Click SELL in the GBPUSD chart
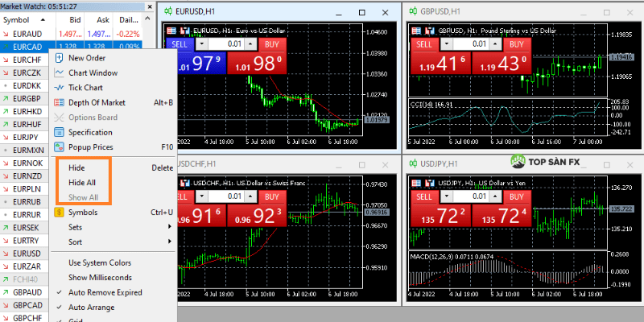The image size is (644, 322). click(424, 44)
